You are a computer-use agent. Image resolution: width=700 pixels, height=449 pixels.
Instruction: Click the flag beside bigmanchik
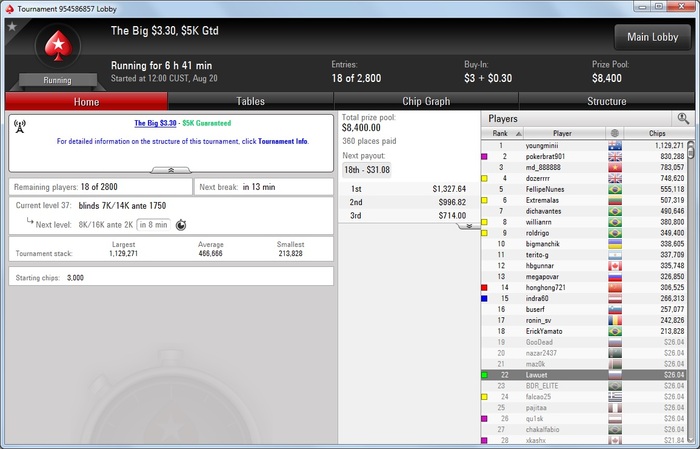(615, 244)
